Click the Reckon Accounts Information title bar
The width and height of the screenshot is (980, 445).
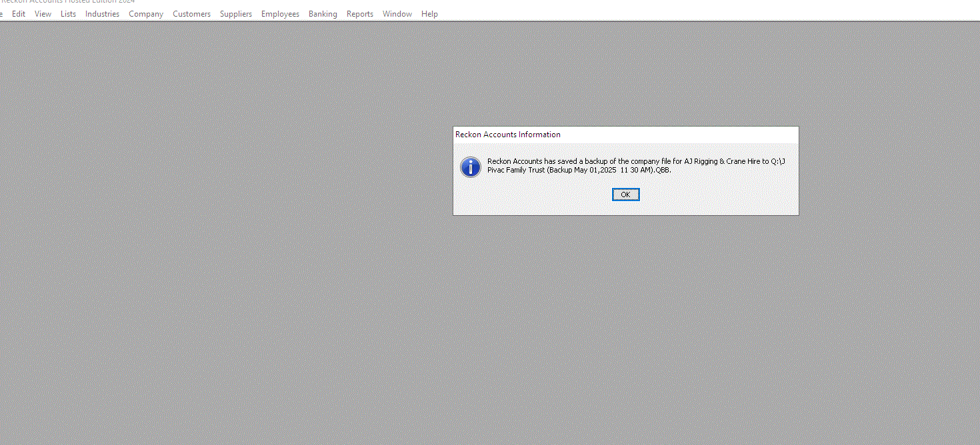(x=625, y=135)
